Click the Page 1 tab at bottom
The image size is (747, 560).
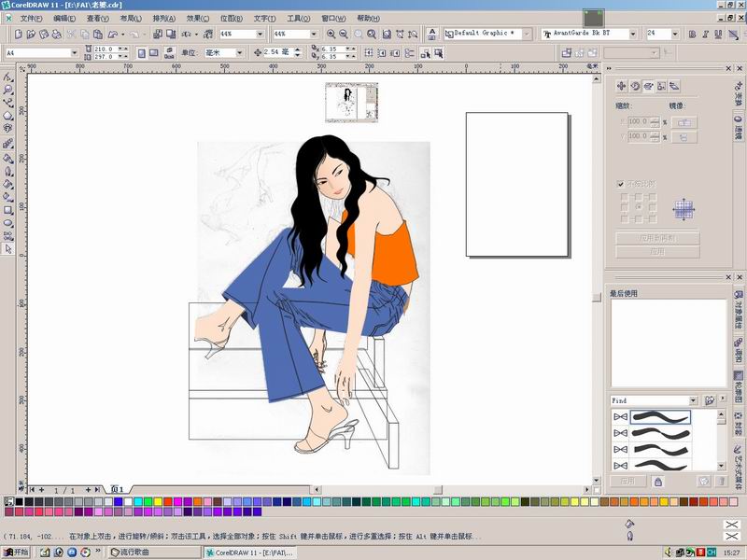click(118, 489)
